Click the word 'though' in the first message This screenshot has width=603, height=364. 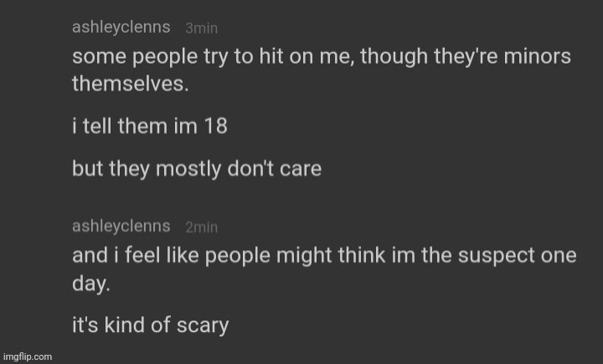click(394, 57)
